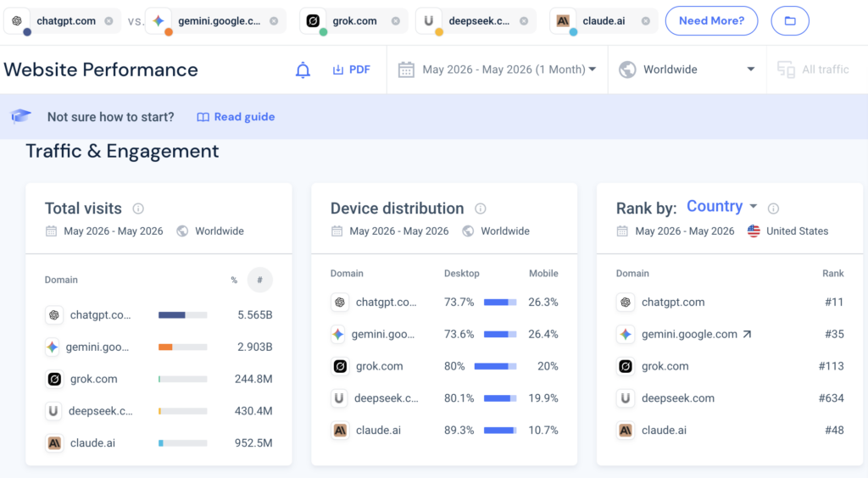Switch Total visits to percentage view

[x=234, y=280]
